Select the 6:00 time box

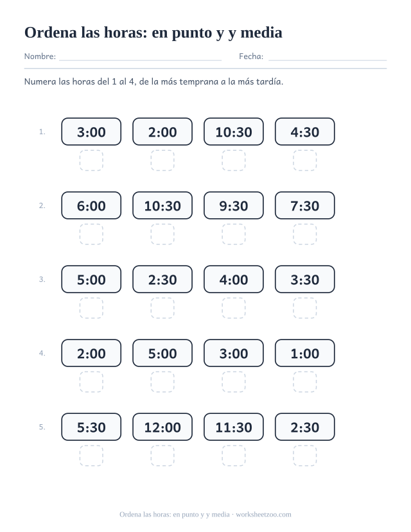click(91, 205)
